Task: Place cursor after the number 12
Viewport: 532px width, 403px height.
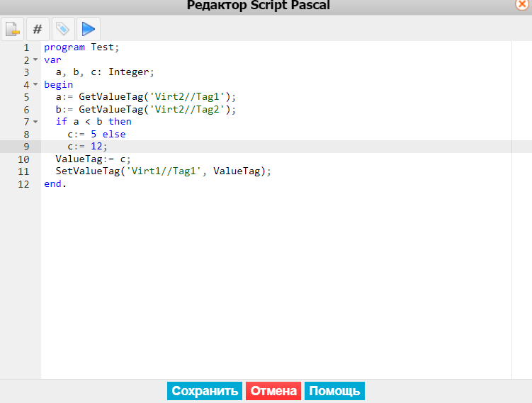Action: pyautogui.click(x=103, y=147)
